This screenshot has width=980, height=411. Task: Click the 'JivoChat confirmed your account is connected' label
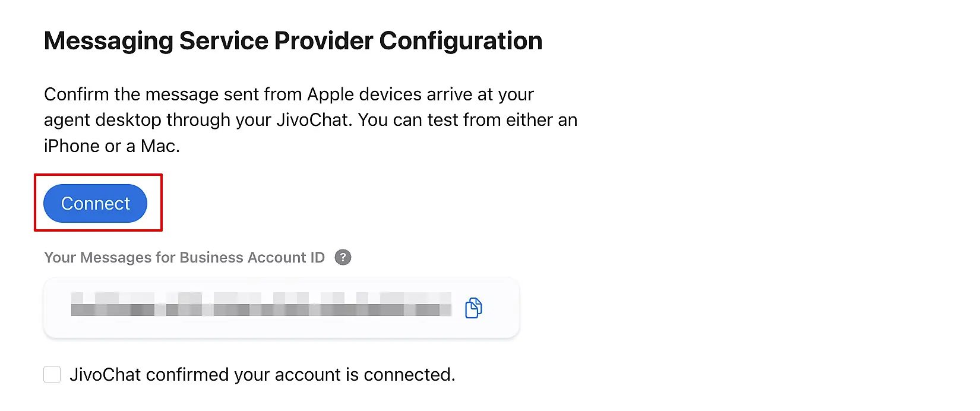pyautogui.click(x=262, y=375)
